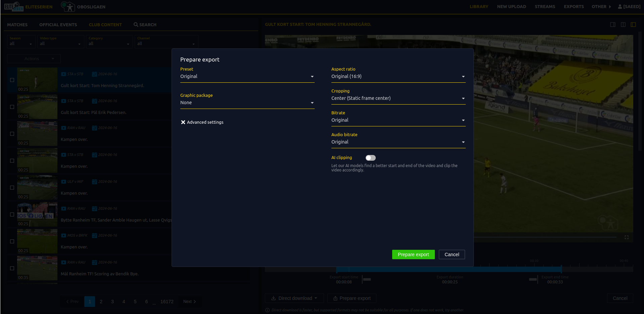Check the box for Gult kort Start: Tom Henning Strannegård

(x=12, y=80)
